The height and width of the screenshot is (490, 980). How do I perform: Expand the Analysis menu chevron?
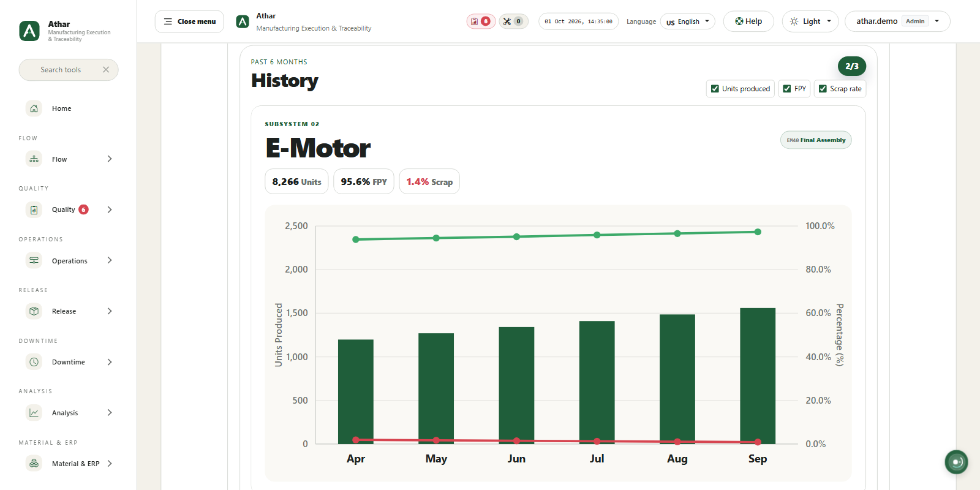tap(110, 413)
